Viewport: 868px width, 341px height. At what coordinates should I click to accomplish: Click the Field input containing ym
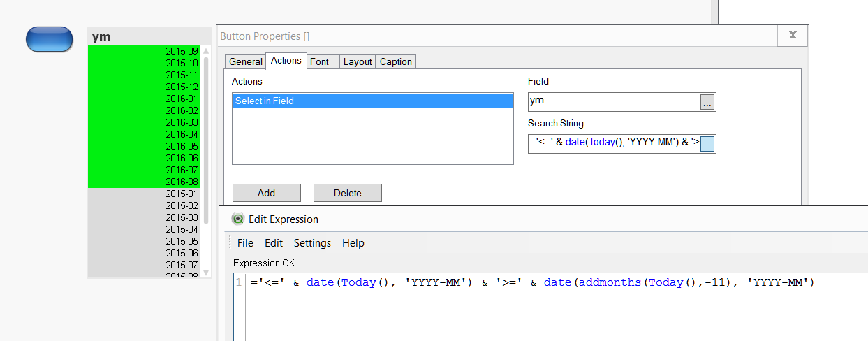614,102
